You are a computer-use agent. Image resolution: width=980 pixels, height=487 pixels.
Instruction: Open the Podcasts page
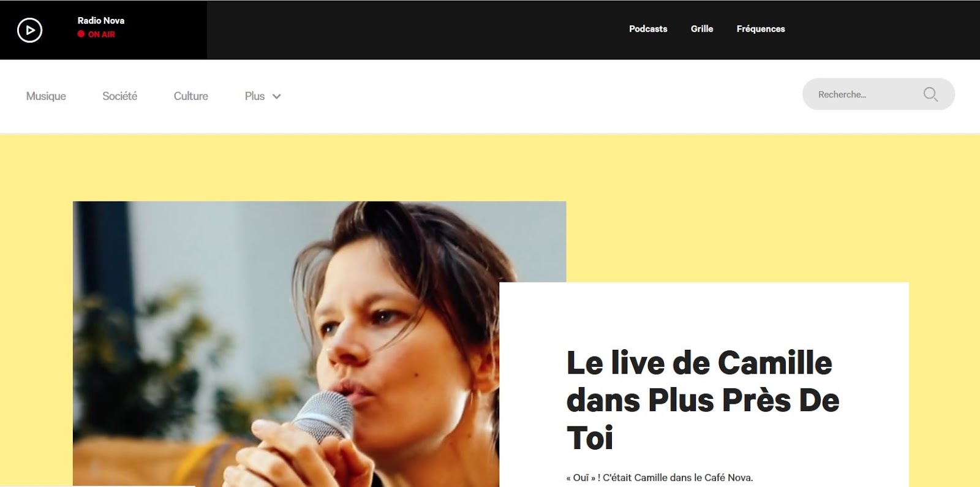click(x=648, y=29)
